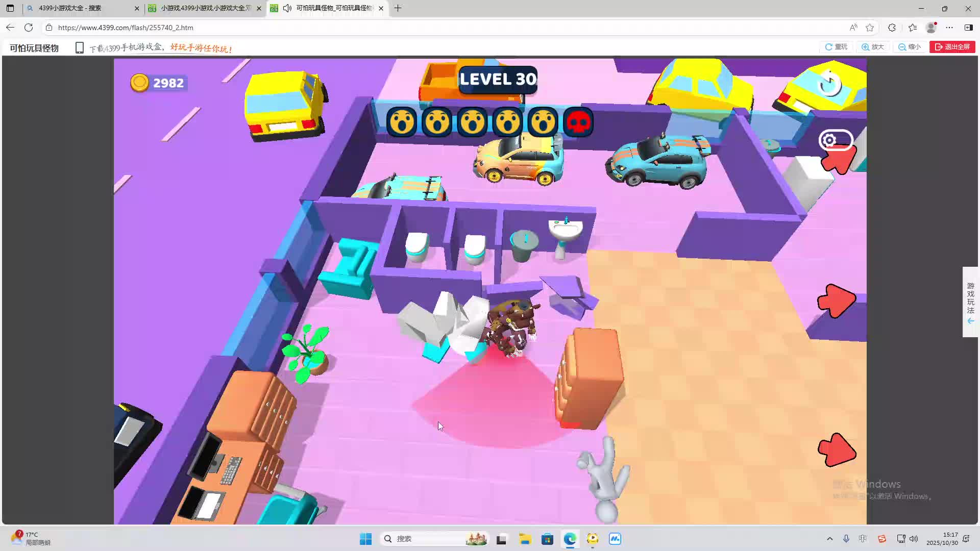Open the browser settings and more menu
The height and width of the screenshot is (551, 980).
(949, 28)
